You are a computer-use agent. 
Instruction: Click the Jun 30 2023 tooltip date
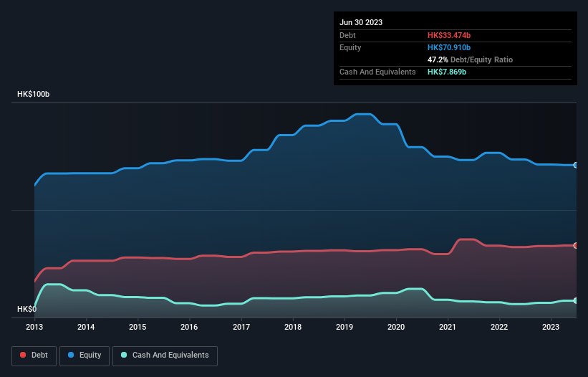361,22
